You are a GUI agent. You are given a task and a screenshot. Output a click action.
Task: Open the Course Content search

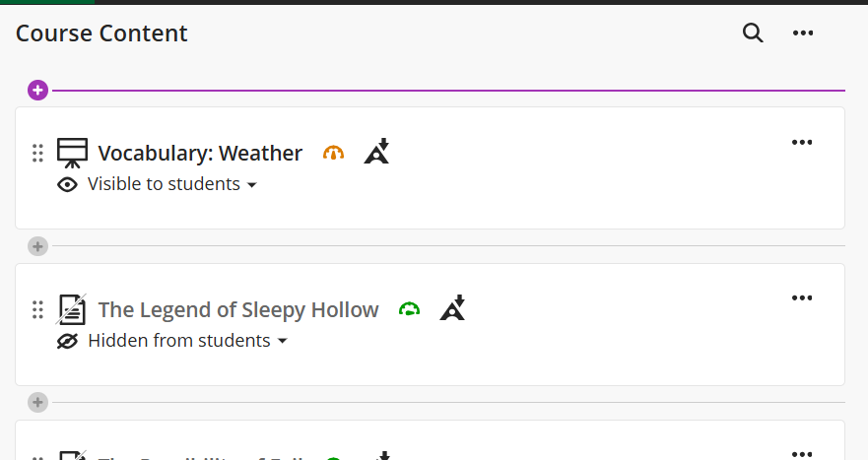753,33
